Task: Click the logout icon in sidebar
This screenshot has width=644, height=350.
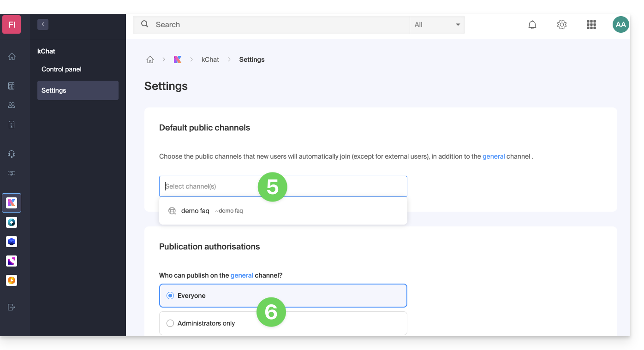Action: (x=12, y=307)
